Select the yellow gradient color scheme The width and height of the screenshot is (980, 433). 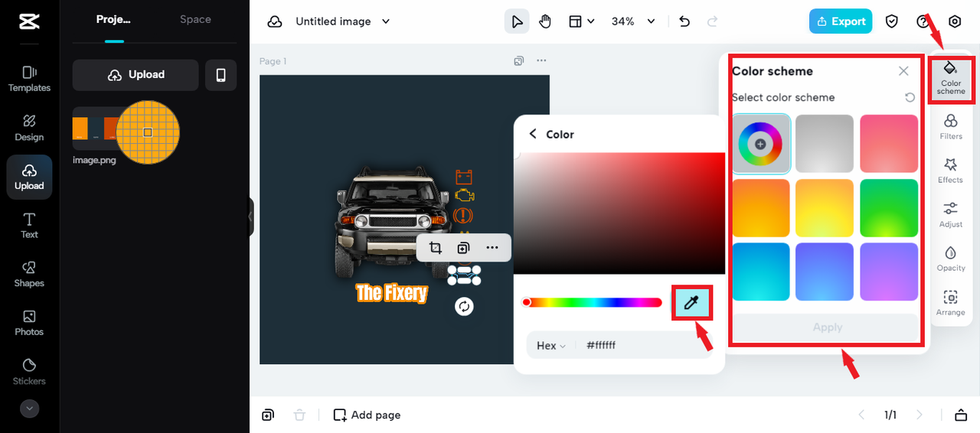pos(825,208)
